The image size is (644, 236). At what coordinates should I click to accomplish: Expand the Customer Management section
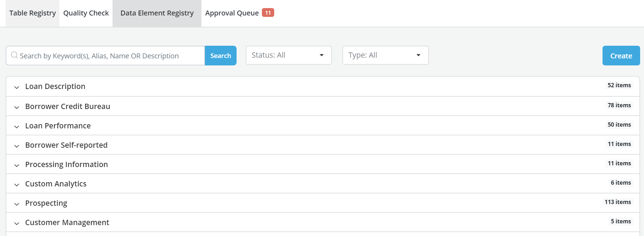(x=67, y=222)
